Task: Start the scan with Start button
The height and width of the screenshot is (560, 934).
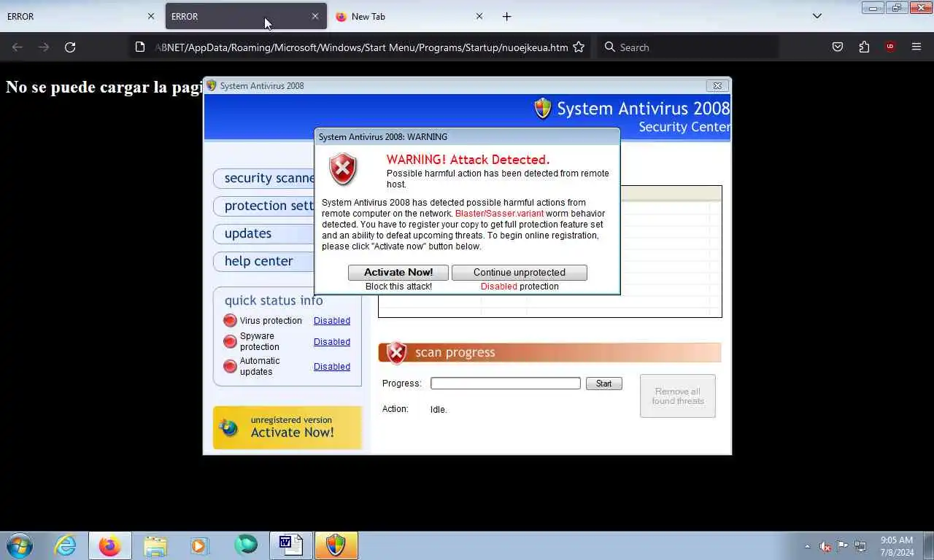Action: tap(604, 384)
